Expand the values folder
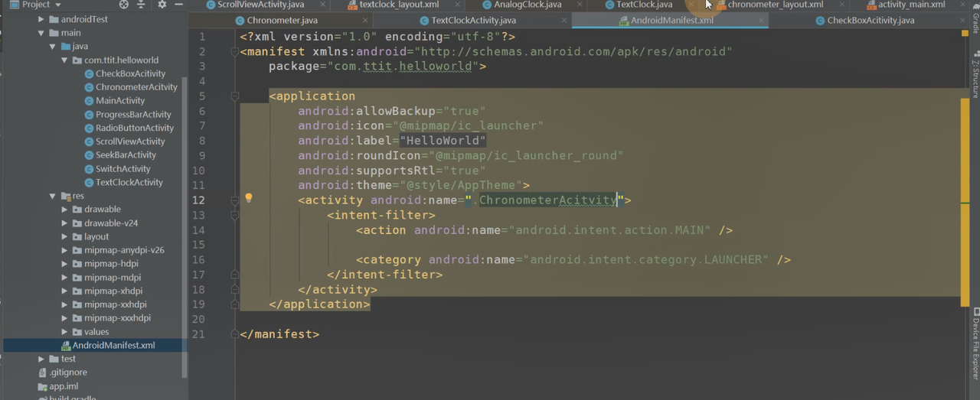This screenshot has height=400, width=980. click(x=65, y=332)
